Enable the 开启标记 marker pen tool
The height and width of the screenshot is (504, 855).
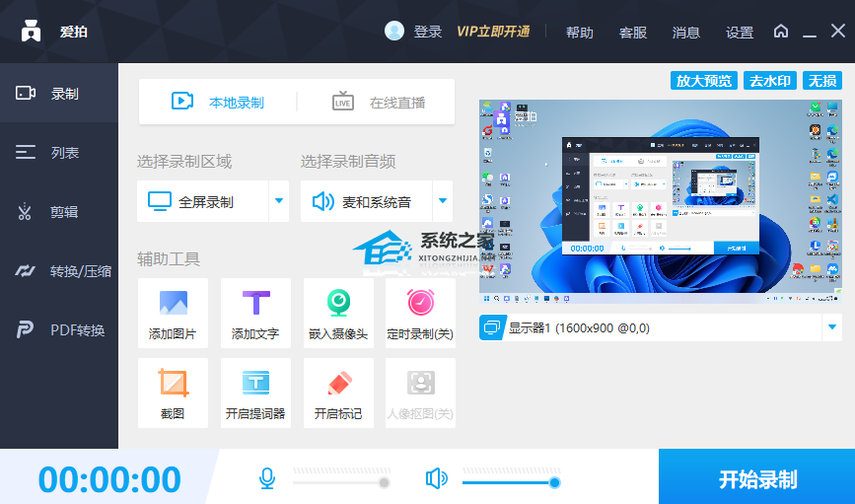(338, 393)
